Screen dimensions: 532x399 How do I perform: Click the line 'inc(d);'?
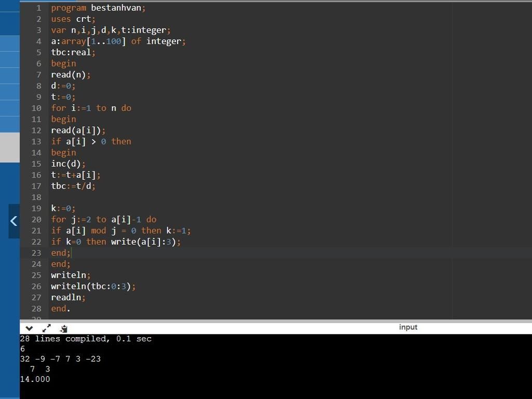68,164
